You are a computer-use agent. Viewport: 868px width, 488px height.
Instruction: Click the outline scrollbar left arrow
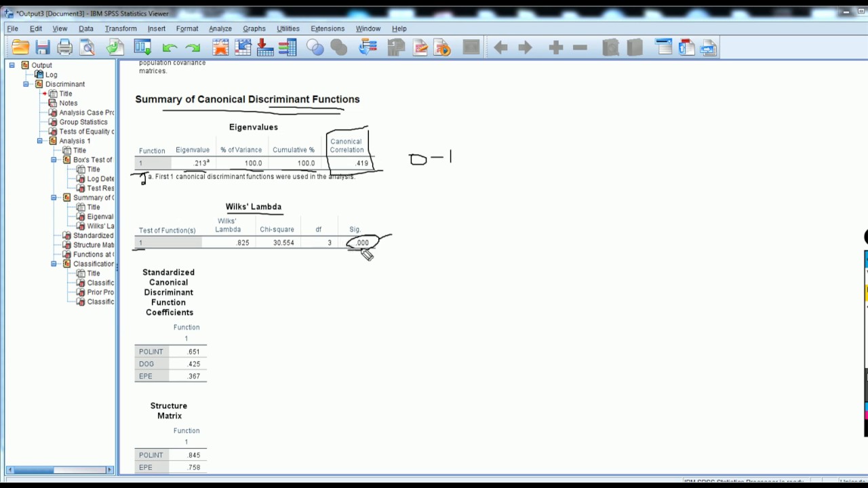[9, 470]
